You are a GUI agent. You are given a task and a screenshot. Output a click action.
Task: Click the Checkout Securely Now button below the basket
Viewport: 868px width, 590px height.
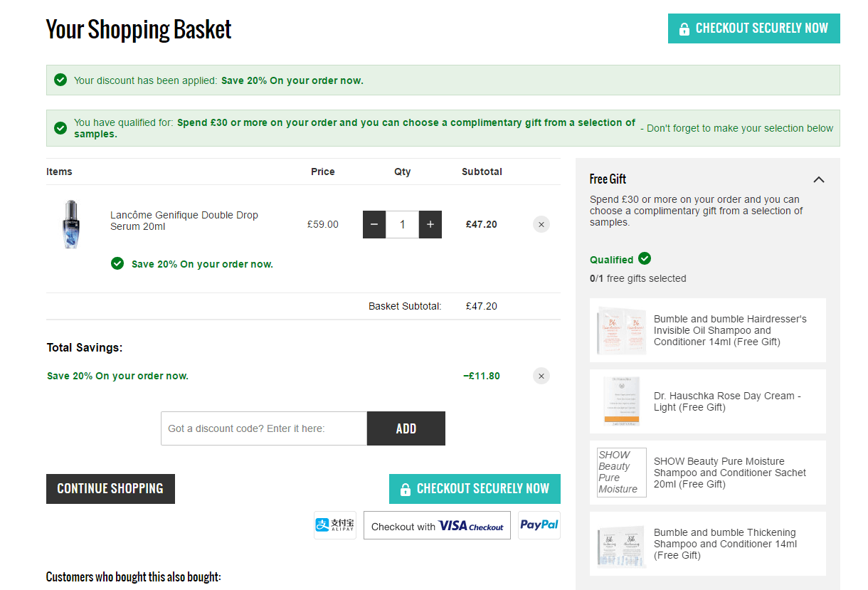click(x=475, y=489)
